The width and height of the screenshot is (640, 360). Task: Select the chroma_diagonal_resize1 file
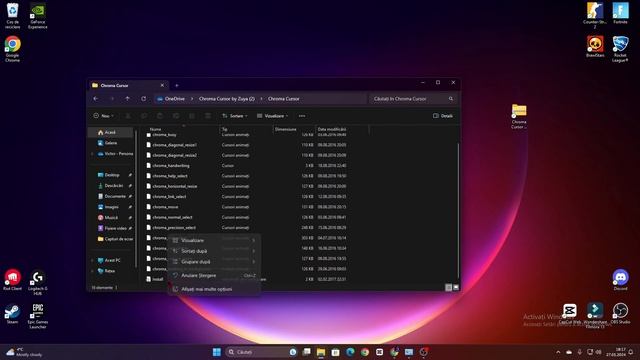pyautogui.click(x=174, y=145)
